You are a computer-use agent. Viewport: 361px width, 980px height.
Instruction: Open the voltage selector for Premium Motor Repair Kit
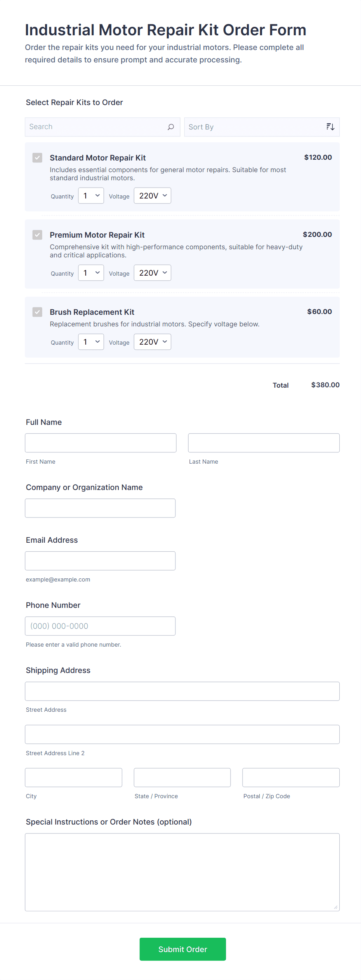(x=152, y=273)
